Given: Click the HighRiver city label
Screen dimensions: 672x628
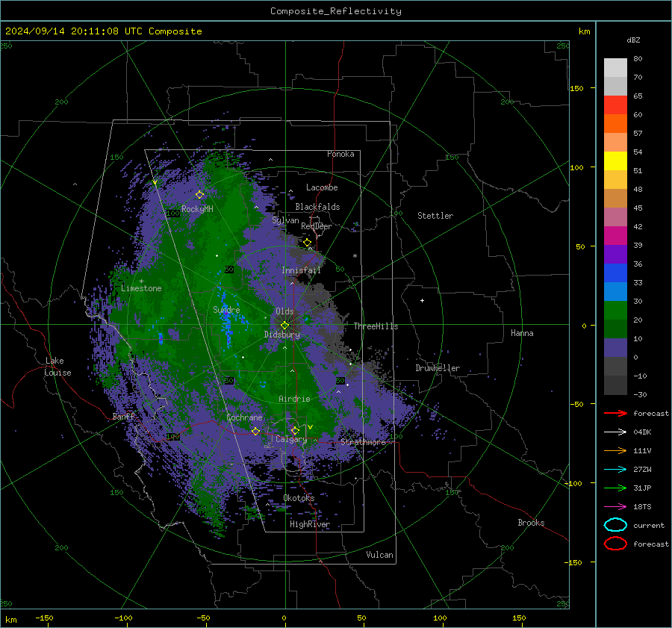Looking at the screenshot, I should point(310,524).
